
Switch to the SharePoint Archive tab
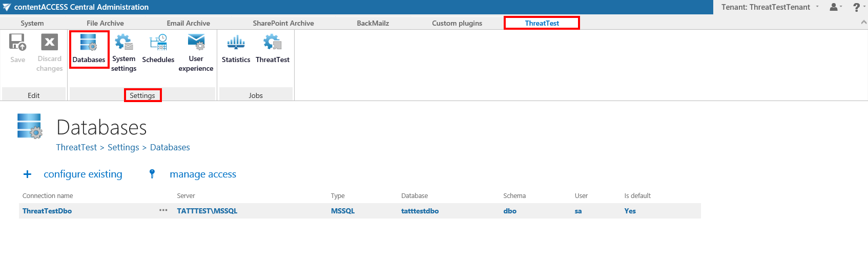click(283, 23)
